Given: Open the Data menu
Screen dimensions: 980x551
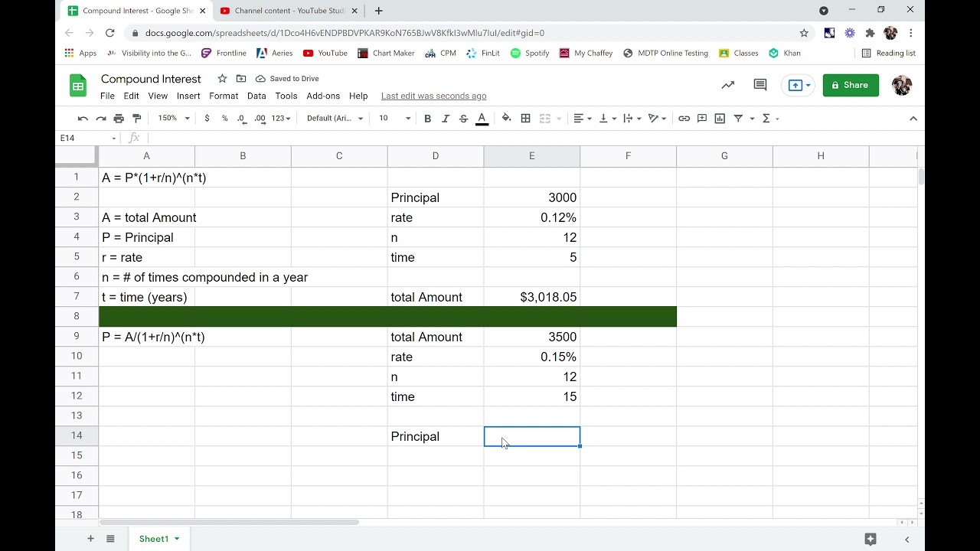Looking at the screenshot, I should (256, 96).
